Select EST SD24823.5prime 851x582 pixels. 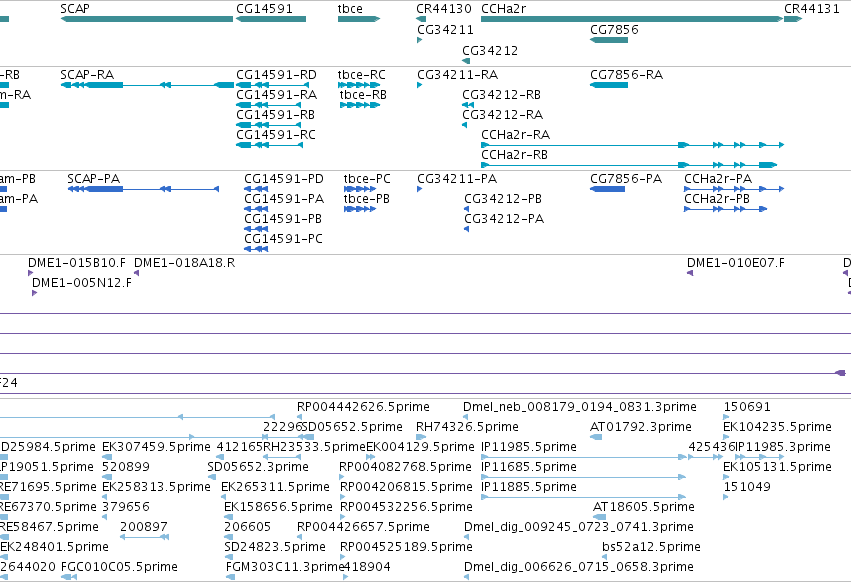[x=275, y=548]
